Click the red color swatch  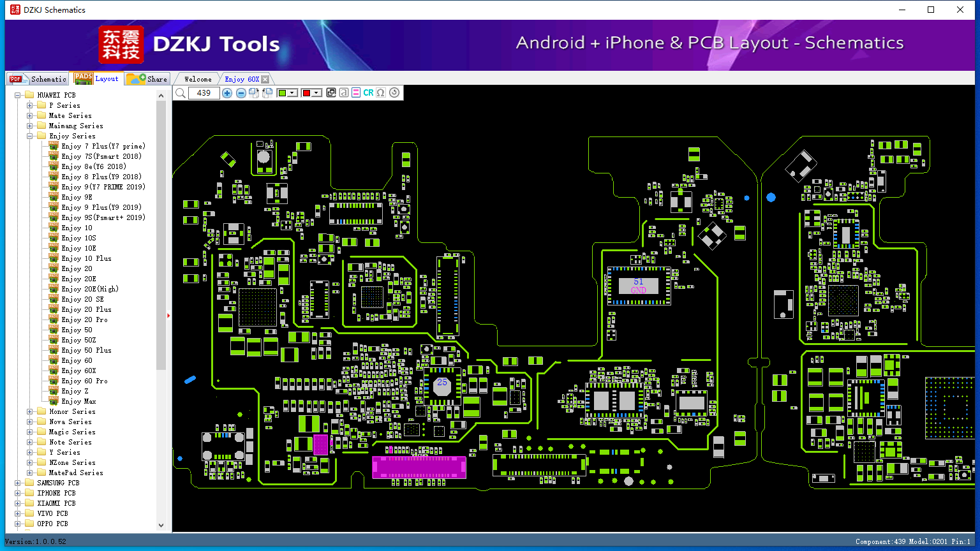tap(306, 93)
